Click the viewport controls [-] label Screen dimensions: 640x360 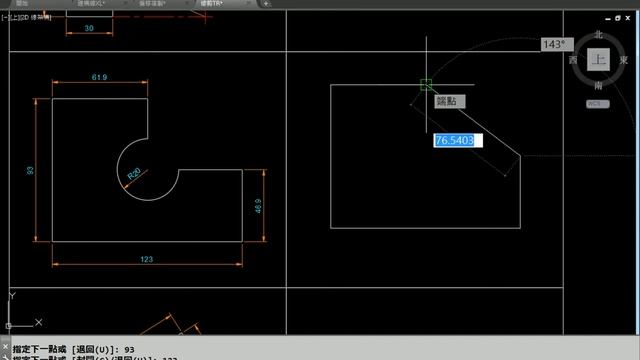(x=4, y=18)
